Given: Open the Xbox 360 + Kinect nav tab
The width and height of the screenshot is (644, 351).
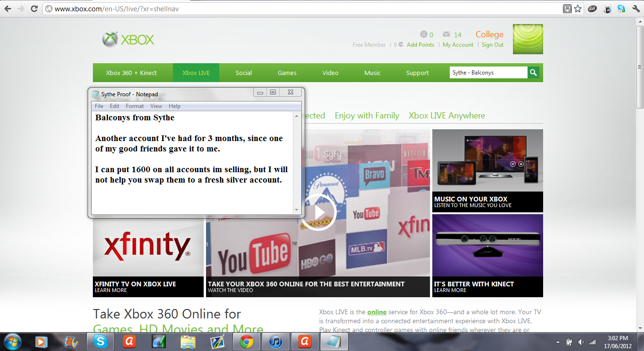Looking at the screenshot, I should coord(131,73).
